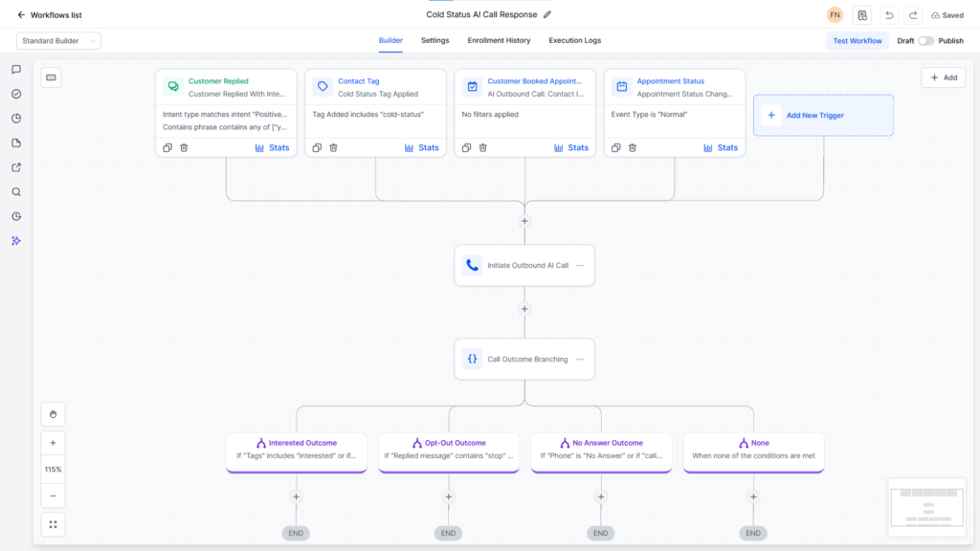Screen dimensions: 980x551
Task: Click Add New Trigger
Action: pos(823,115)
